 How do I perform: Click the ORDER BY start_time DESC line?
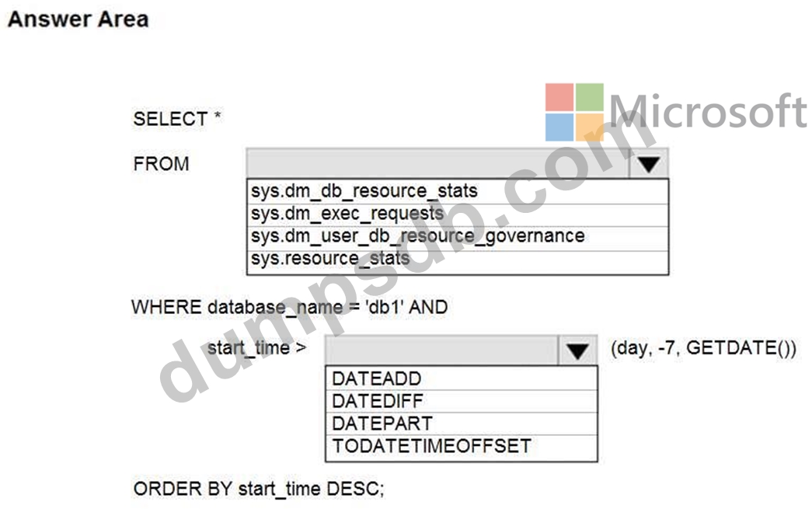259,489
